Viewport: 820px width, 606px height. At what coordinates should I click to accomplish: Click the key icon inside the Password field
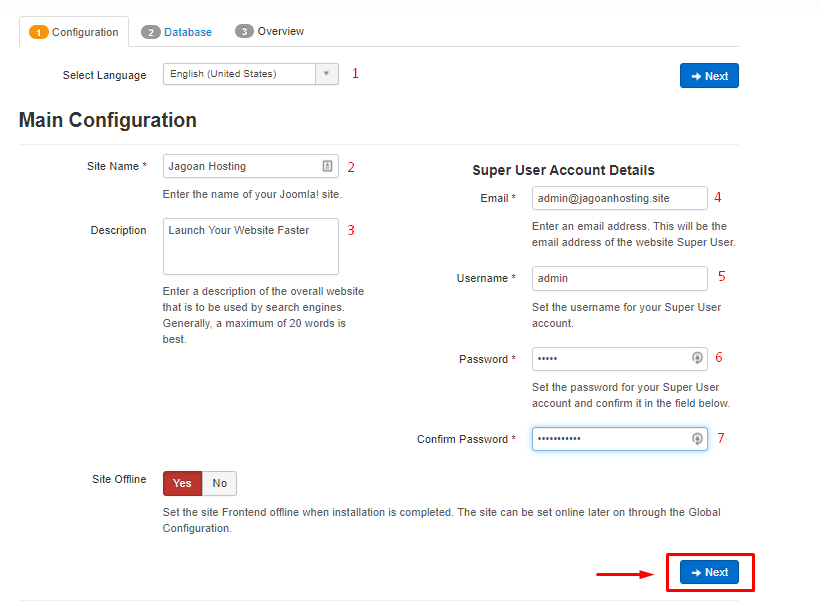(697, 359)
